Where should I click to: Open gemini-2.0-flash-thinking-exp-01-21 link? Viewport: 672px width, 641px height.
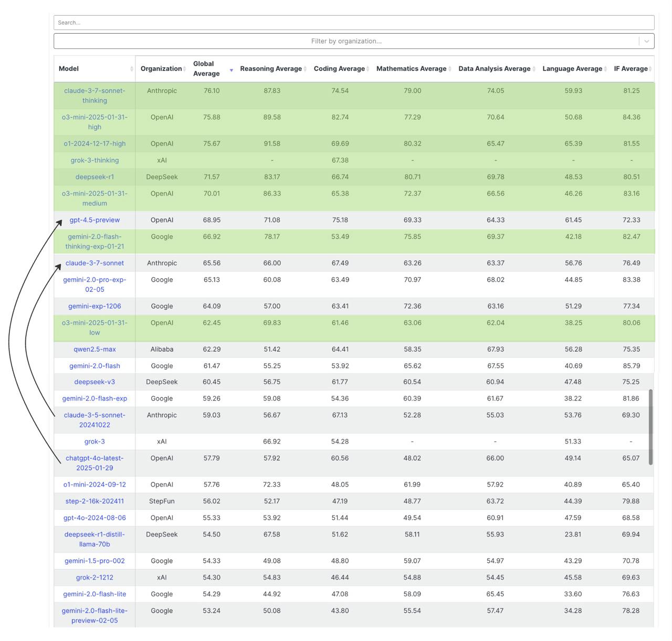94,241
